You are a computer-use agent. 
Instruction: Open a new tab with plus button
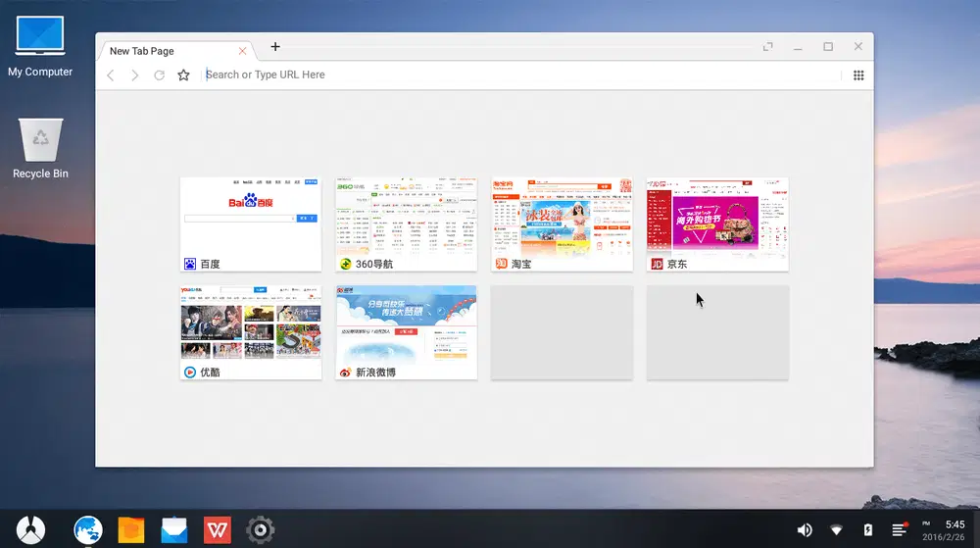click(x=275, y=47)
